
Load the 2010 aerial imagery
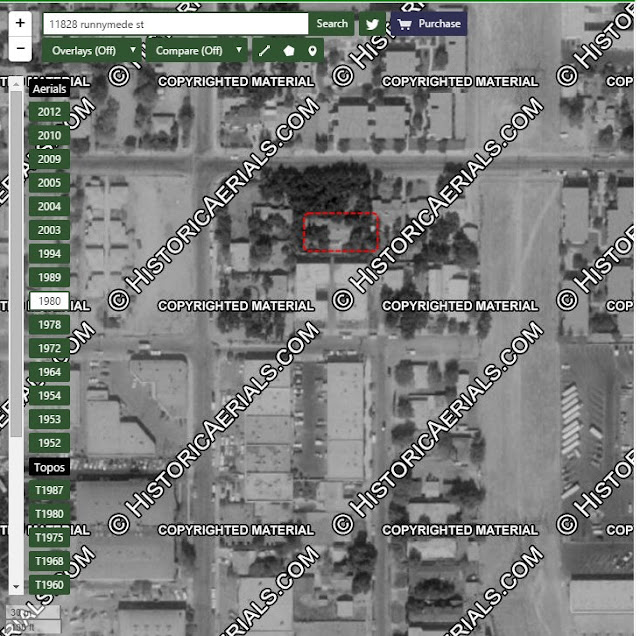click(49, 136)
